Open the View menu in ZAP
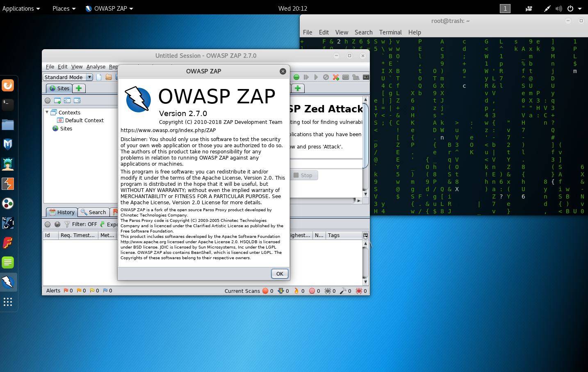The image size is (588, 372). coord(77,66)
